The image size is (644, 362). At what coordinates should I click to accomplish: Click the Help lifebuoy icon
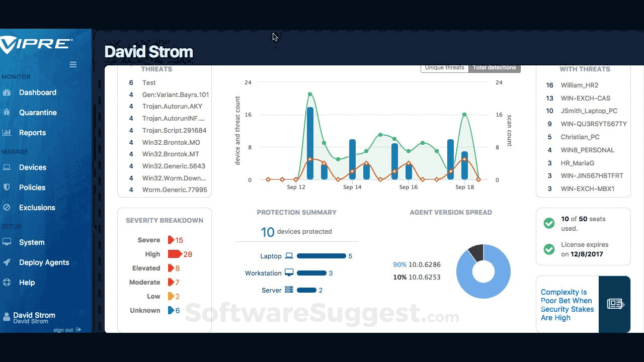[7, 282]
